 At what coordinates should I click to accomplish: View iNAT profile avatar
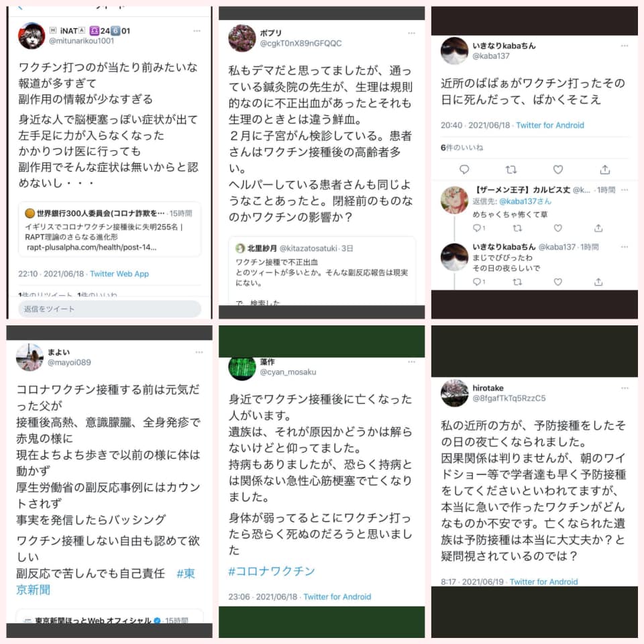(x=32, y=36)
